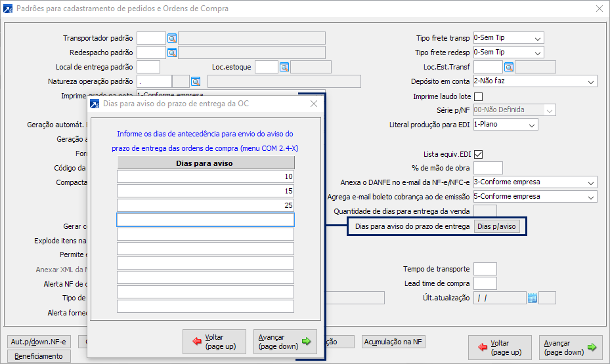Select the Dias para aviso field with 10

point(206,177)
